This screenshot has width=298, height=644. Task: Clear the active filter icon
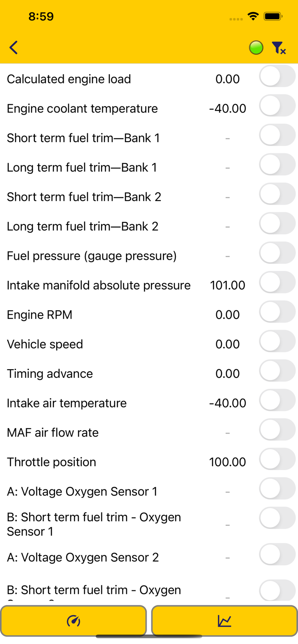(279, 47)
